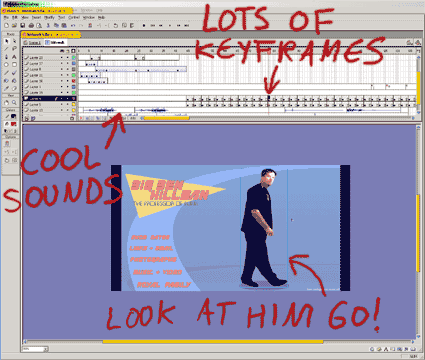Image resolution: width=425 pixels, height=360 pixels.
Task: Add a new layer to timeline
Action: point(27,118)
